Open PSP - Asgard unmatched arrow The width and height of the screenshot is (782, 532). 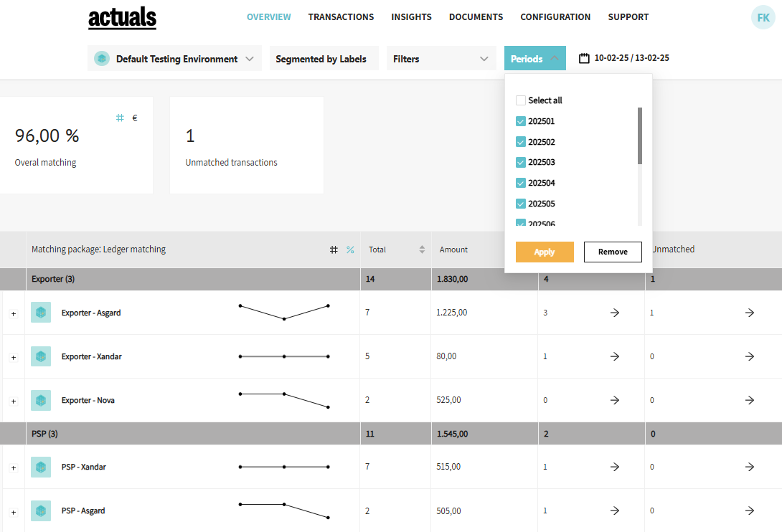[750, 511]
